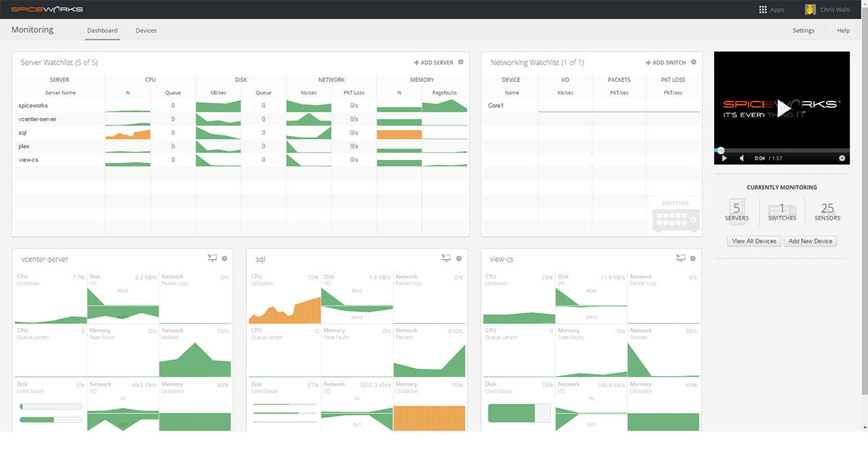
Task: Click Add Switch in Networking Watchlist
Action: point(666,62)
